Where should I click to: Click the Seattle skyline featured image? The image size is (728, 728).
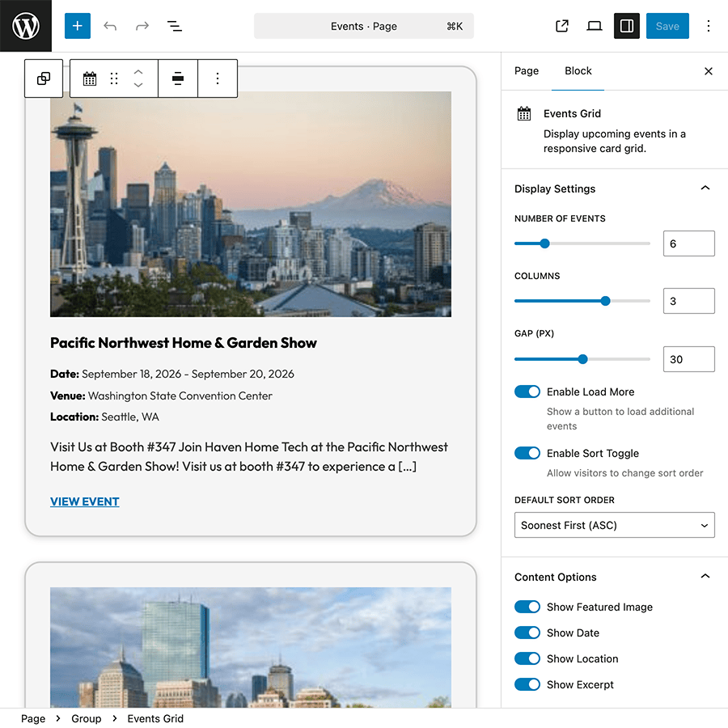point(251,205)
